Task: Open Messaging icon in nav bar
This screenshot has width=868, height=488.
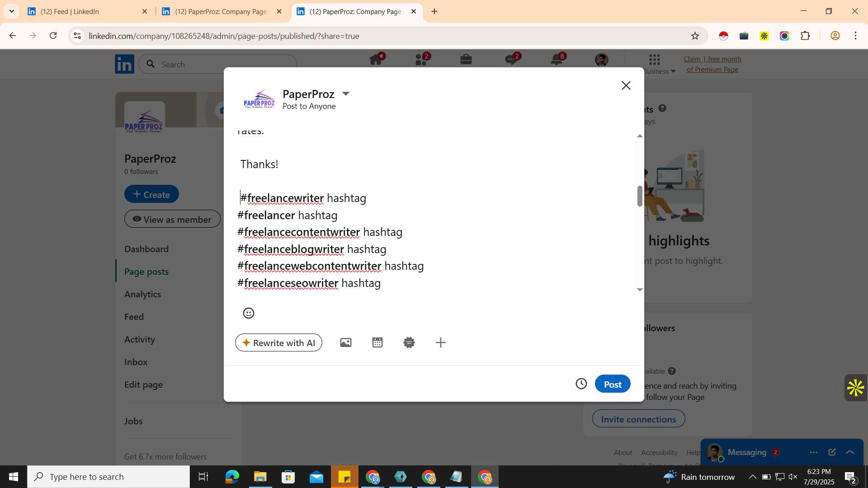Action: [511, 60]
